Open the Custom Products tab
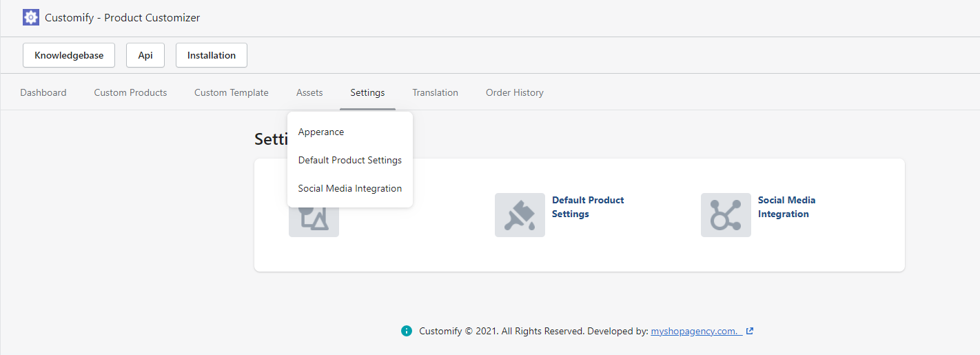The image size is (980, 355). coord(130,92)
